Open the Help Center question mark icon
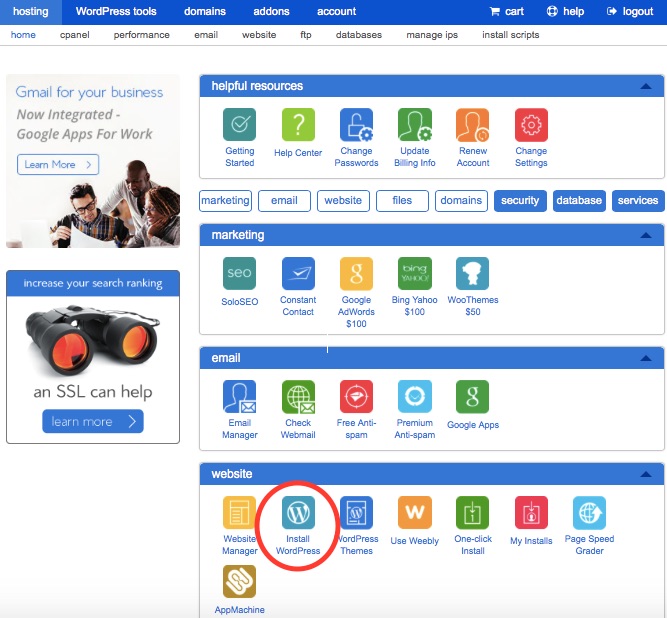The width and height of the screenshot is (667, 618). [x=298, y=125]
